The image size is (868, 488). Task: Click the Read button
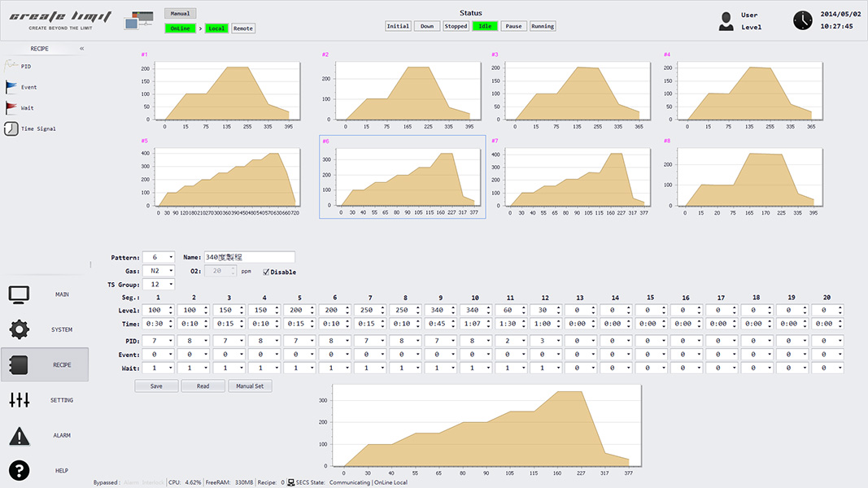click(x=203, y=386)
